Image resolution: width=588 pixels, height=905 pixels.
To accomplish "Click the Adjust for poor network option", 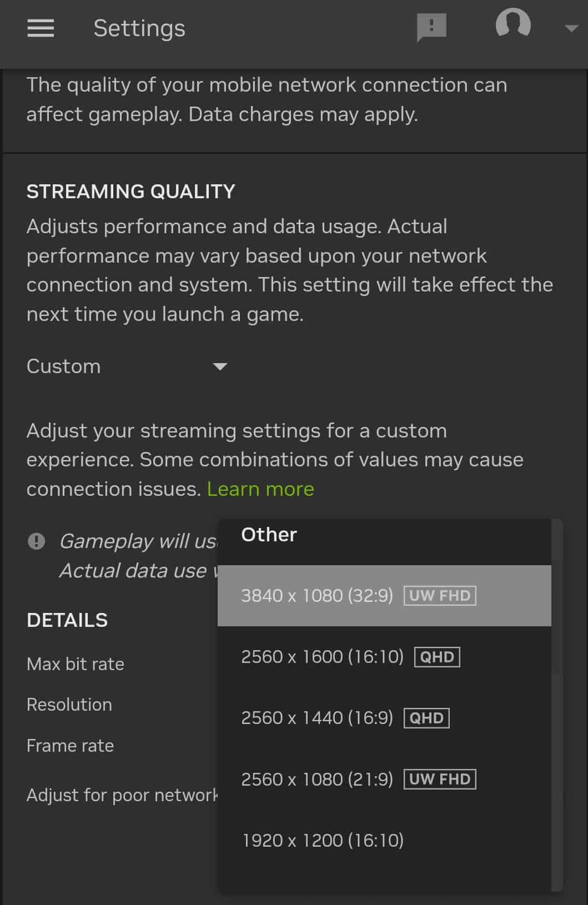I will click(122, 795).
